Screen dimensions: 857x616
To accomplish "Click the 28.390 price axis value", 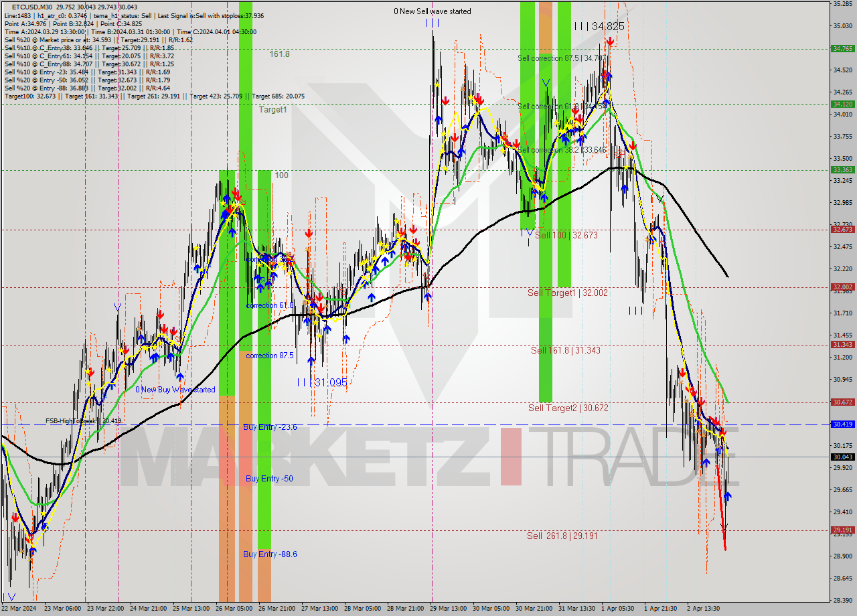I will click(842, 600).
